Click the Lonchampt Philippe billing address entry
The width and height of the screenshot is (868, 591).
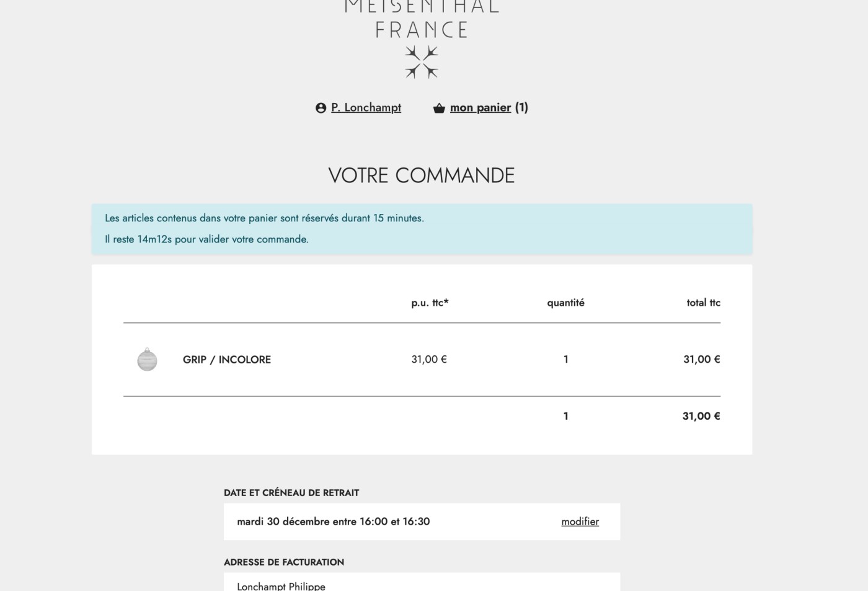click(281, 585)
